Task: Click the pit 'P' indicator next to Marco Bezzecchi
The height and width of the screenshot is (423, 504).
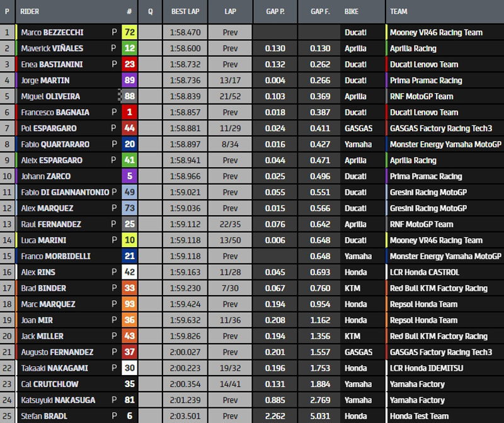Action: [114, 32]
